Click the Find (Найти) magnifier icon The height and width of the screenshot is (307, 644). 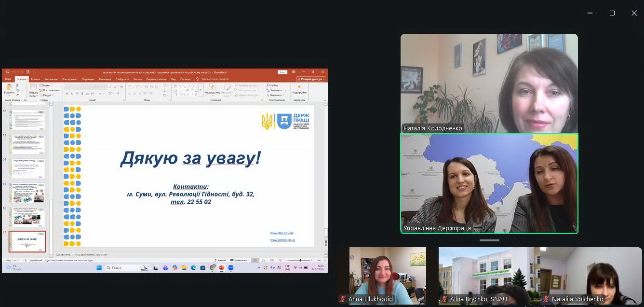[x=268, y=85]
